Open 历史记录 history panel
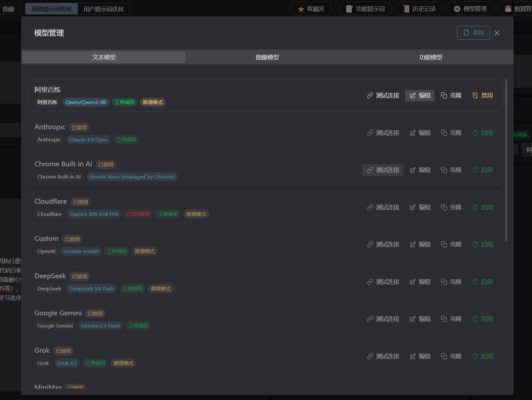This screenshot has width=532, height=400. pyautogui.click(x=419, y=9)
